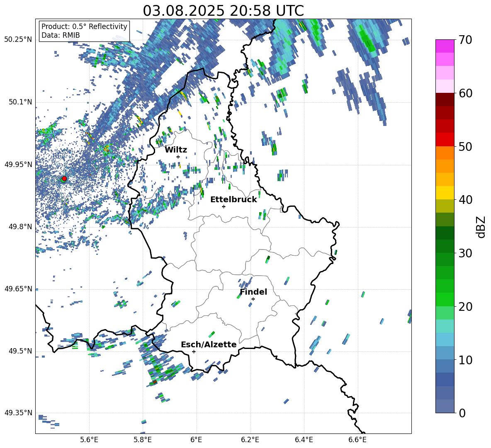Click the colorbar label 50
Screen dimensions: 491x448
coord(465,147)
